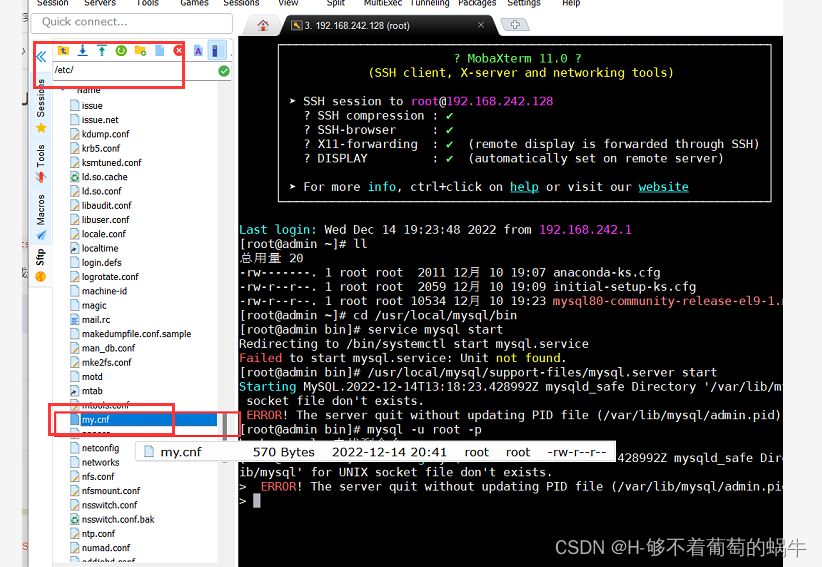Select the man_db.conf file
Screen dimensions: 822x567
(108, 348)
